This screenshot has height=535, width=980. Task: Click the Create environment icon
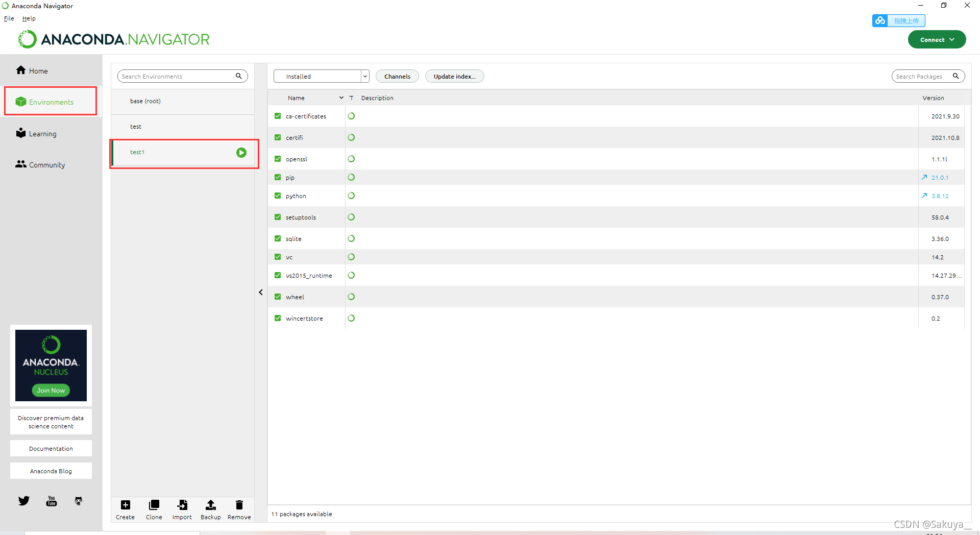click(125, 505)
